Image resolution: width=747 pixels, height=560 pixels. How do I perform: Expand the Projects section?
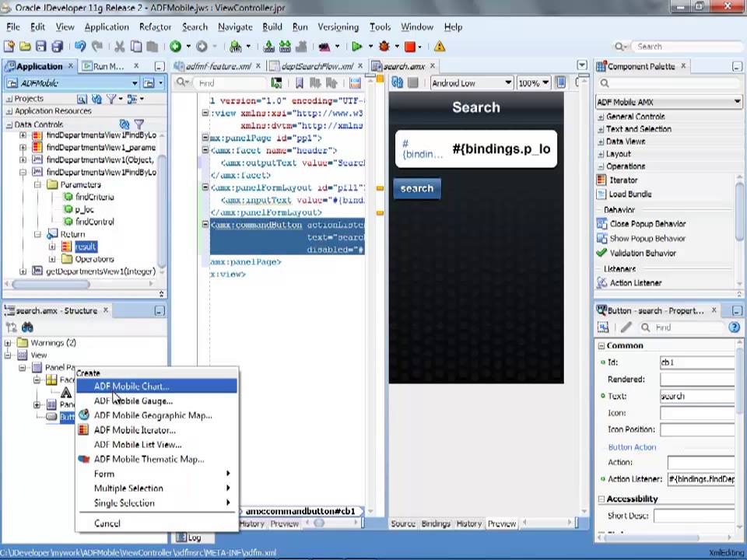[9, 99]
